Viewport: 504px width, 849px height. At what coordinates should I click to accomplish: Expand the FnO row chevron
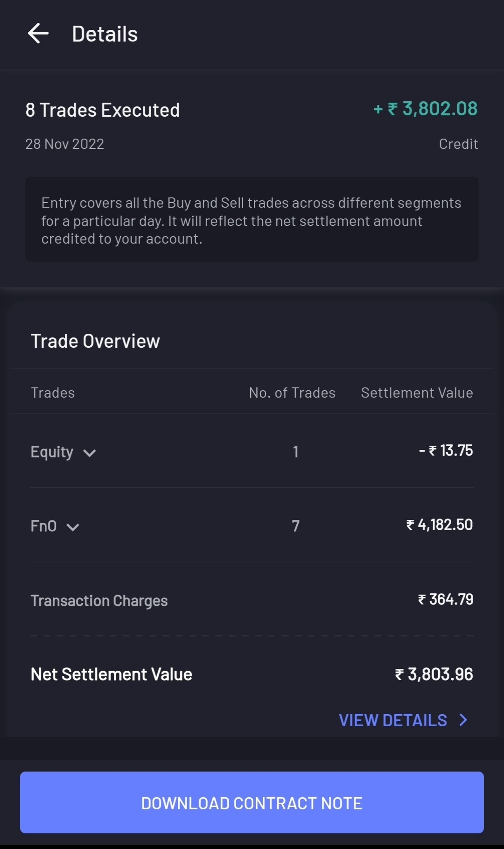point(73,527)
